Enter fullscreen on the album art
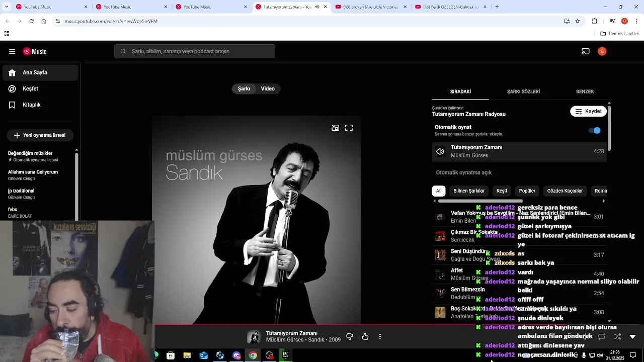 coord(349,128)
